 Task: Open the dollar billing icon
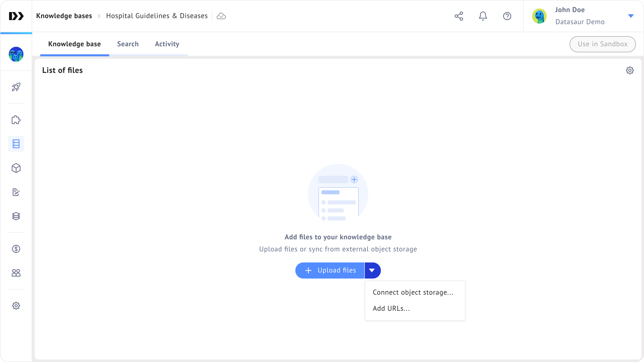tap(16, 249)
